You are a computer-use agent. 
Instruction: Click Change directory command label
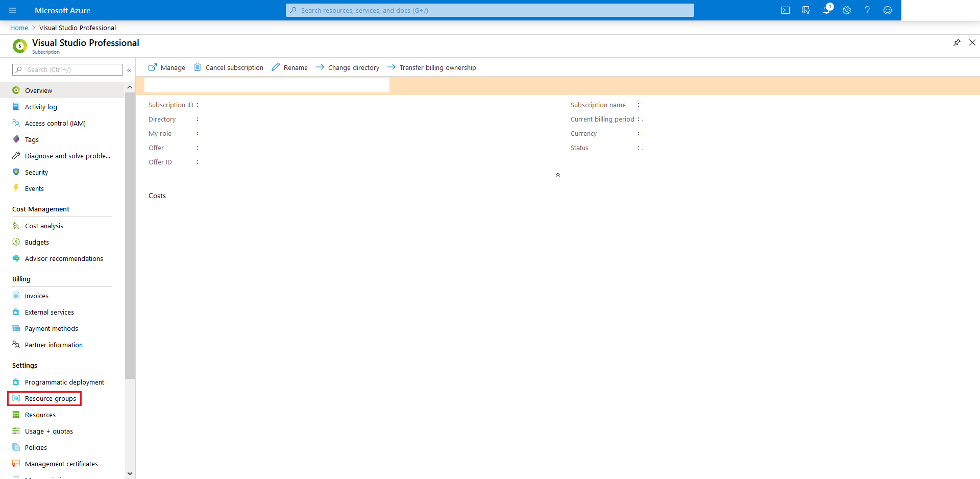pyautogui.click(x=354, y=67)
